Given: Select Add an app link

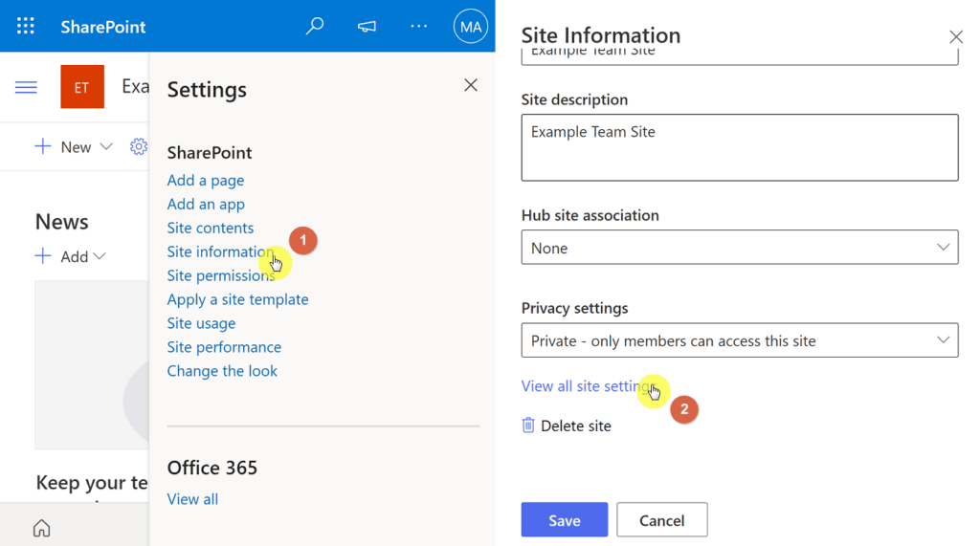Looking at the screenshot, I should coord(206,205).
